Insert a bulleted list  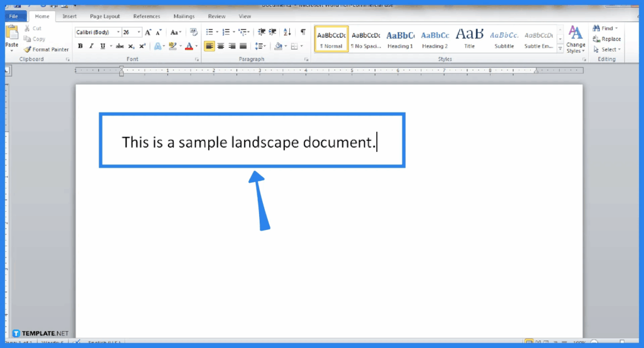click(x=209, y=32)
